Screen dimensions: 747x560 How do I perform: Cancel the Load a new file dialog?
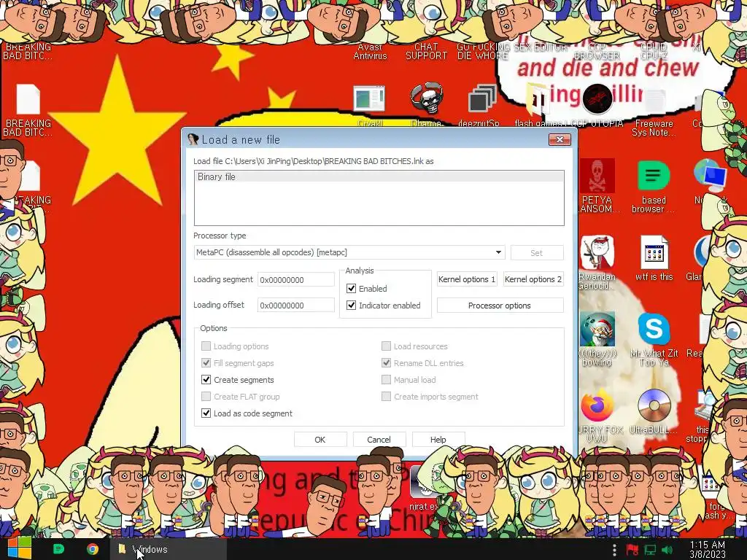pos(379,440)
